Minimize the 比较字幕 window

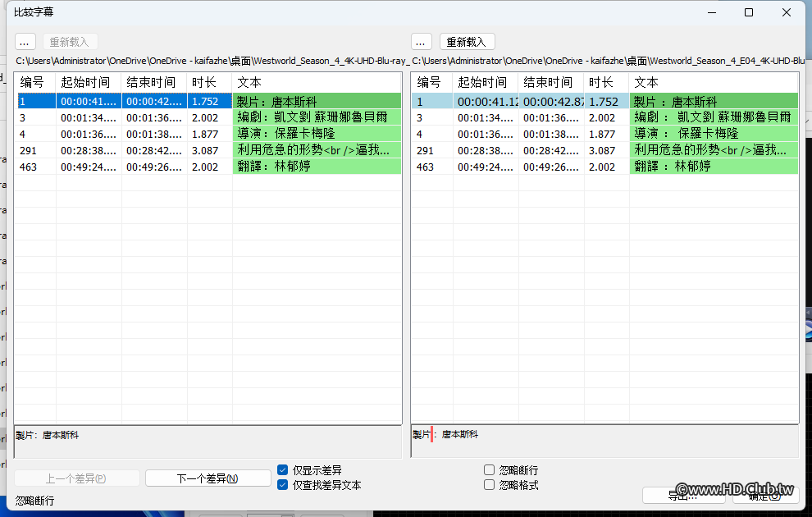coord(712,12)
